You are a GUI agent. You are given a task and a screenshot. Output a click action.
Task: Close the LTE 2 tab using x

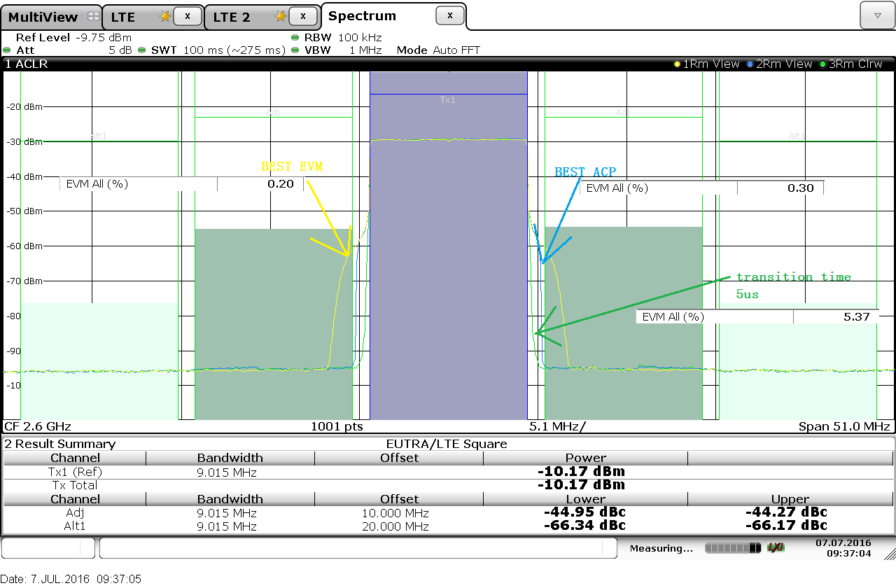[302, 16]
